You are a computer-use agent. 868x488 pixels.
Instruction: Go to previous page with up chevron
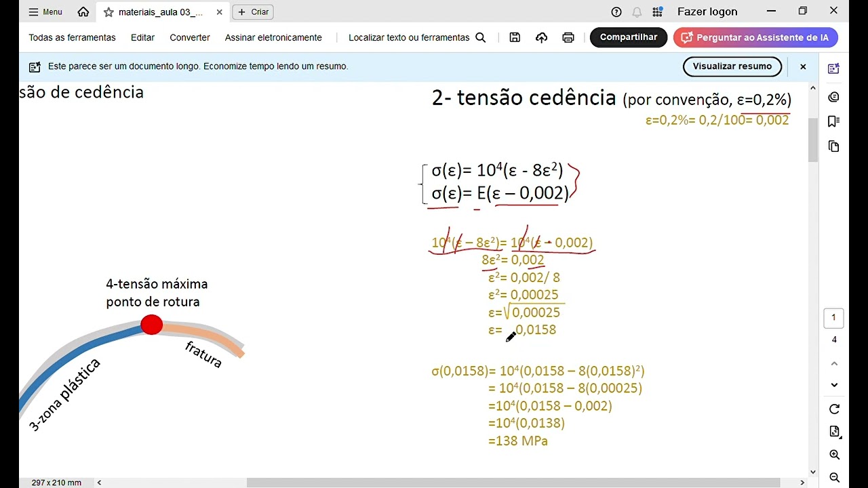coord(834,364)
